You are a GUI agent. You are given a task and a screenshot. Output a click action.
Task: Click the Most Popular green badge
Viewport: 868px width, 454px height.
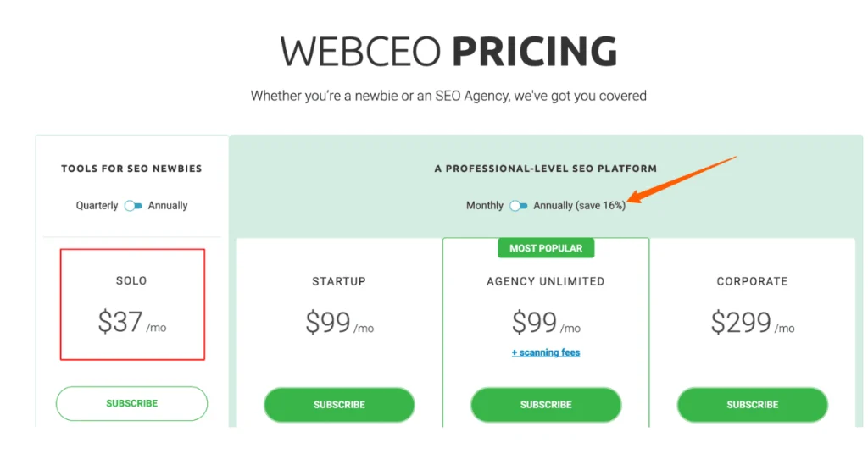pyautogui.click(x=546, y=248)
